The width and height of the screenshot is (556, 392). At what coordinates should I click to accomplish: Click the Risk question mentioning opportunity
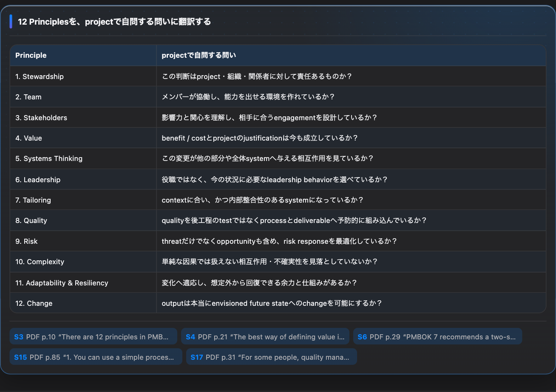(x=351, y=241)
